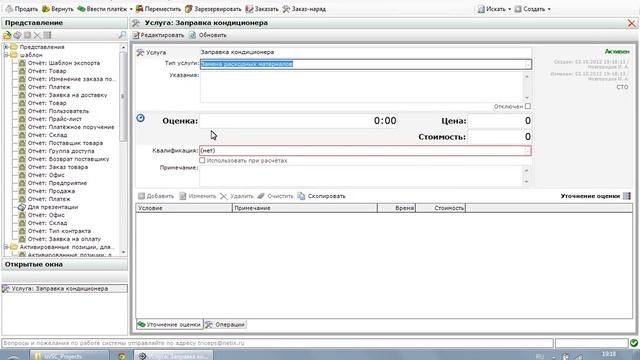Image resolution: width=640 pixels, height=360 pixels.
Task: Enable Использовать при расчётах checkbox
Action: pyautogui.click(x=202, y=160)
